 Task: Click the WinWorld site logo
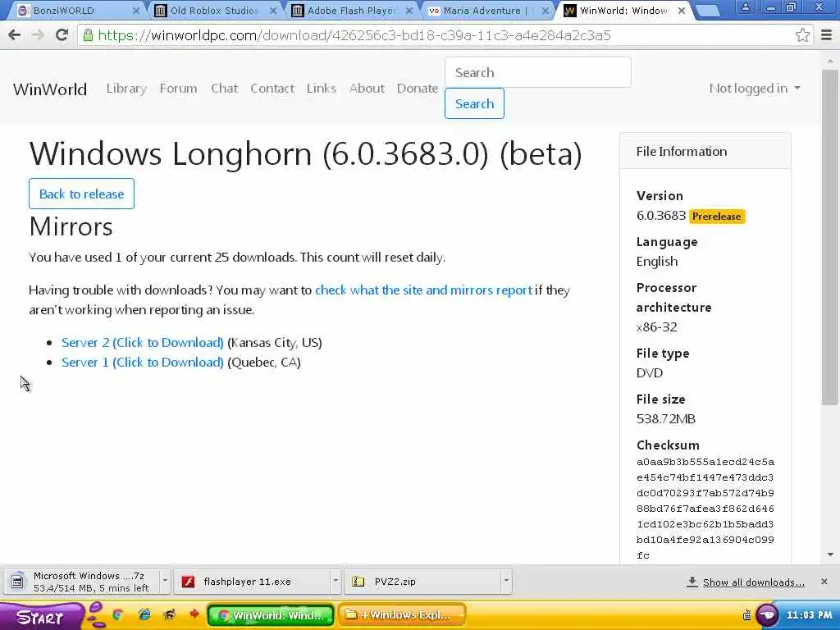click(50, 89)
